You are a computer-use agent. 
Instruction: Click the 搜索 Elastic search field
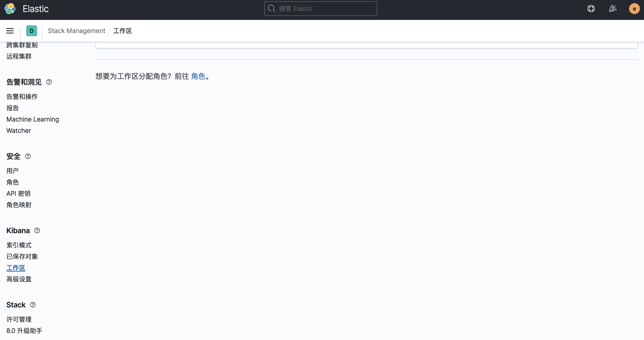[x=320, y=8]
